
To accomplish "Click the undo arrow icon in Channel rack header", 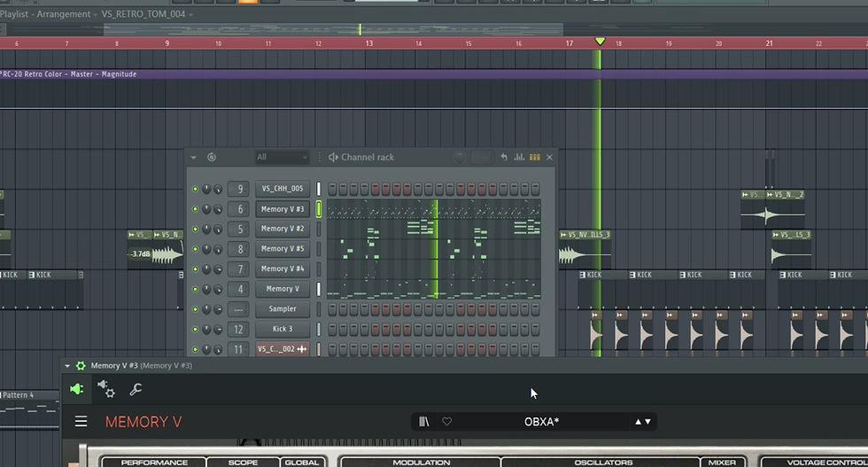I will point(504,158).
